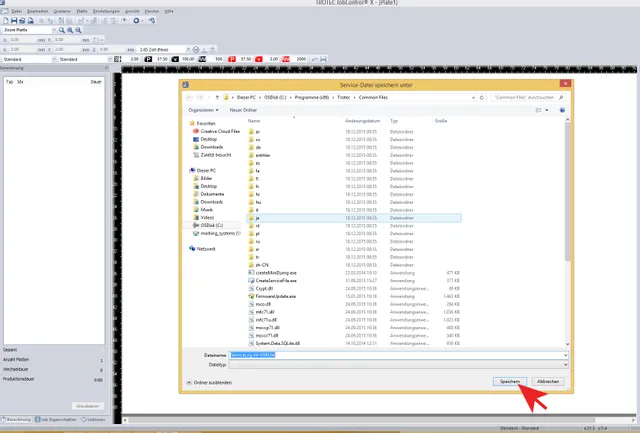Expand the Zoom Platte dropdown

tap(52, 31)
